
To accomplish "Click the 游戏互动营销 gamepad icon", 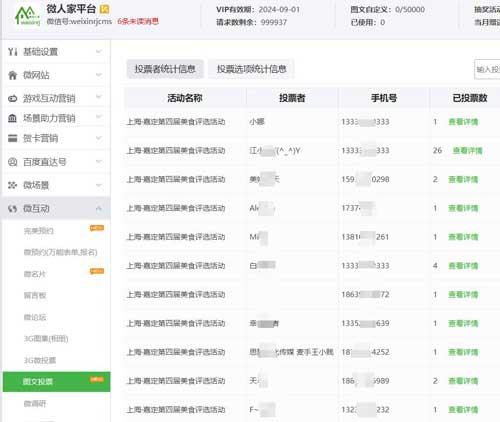I will coord(12,98).
